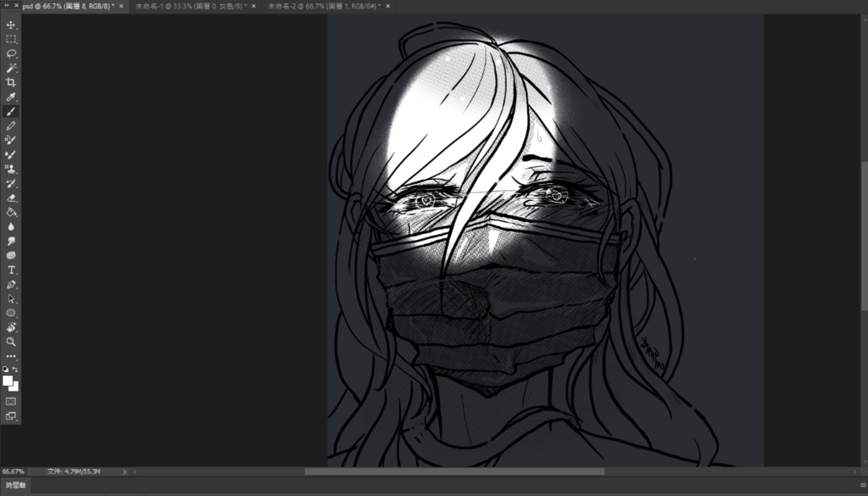This screenshot has height=496, width=868.
Task: Select the Clone Stamp tool
Action: click(10, 169)
